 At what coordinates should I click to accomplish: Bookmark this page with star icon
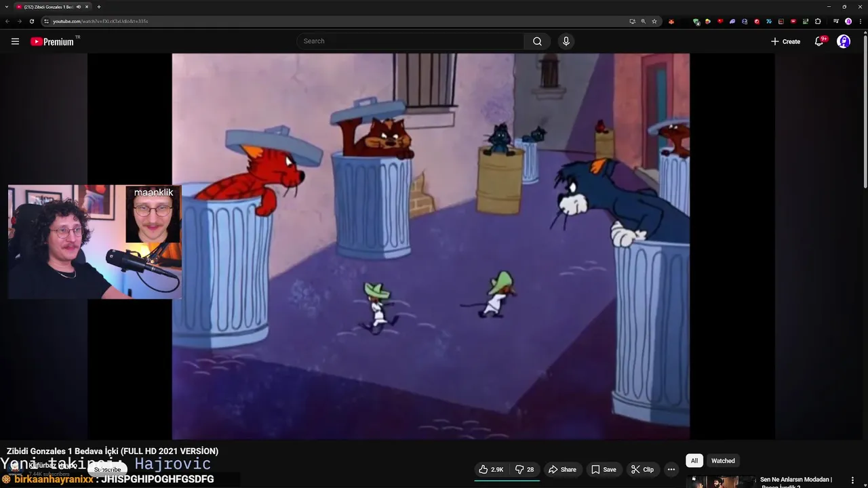click(654, 21)
